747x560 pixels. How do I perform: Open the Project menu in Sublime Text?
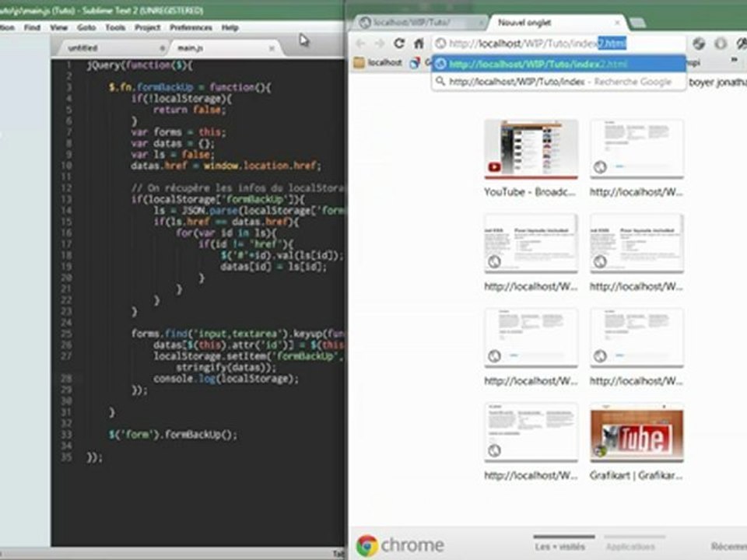pos(147,28)
